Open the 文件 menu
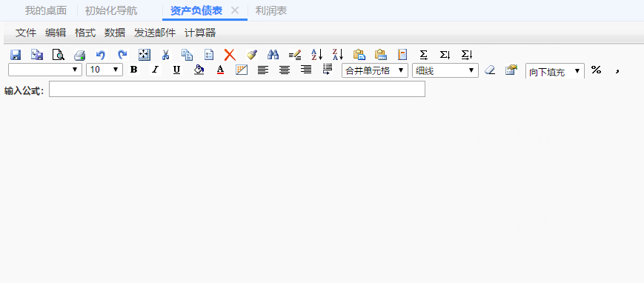The width and height of the screenshot is (644, 283). pos(26,33)
